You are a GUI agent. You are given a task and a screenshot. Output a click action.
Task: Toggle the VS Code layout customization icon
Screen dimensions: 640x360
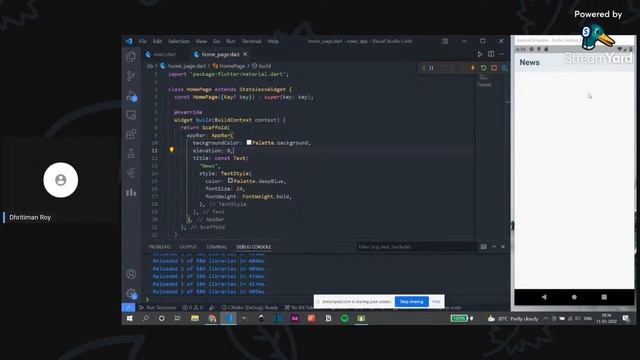(445, 41)
